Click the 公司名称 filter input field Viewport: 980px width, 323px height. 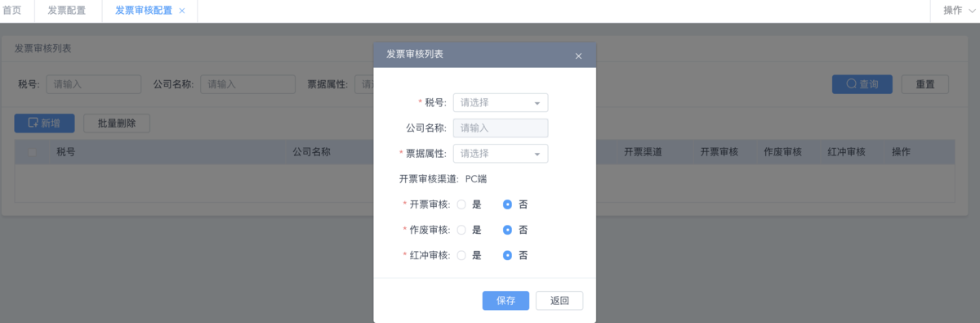point(247,84)
